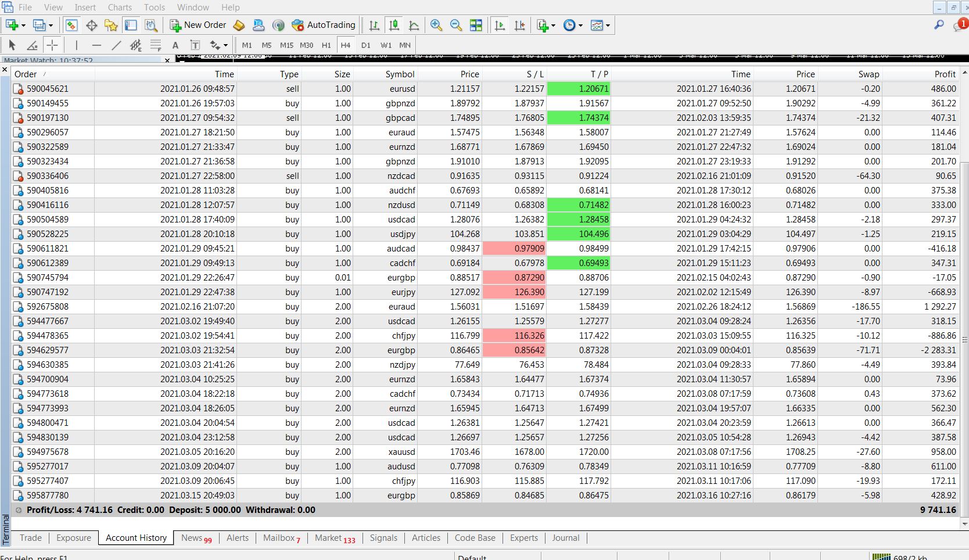
Task: Select the Fibonacci retracement tool
Action: click(156, 45)
